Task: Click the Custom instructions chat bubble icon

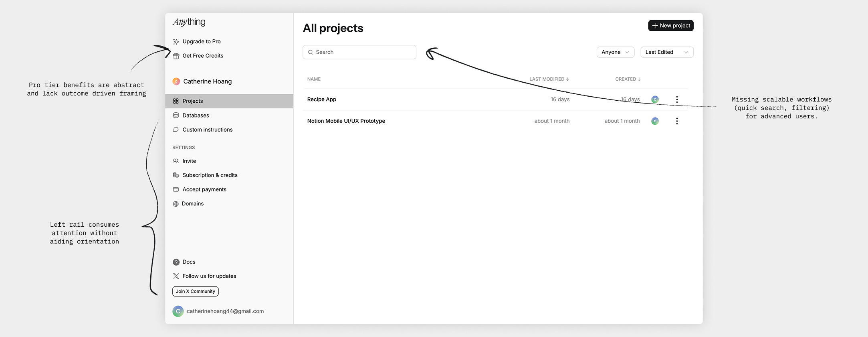Action: pos(176,130)
